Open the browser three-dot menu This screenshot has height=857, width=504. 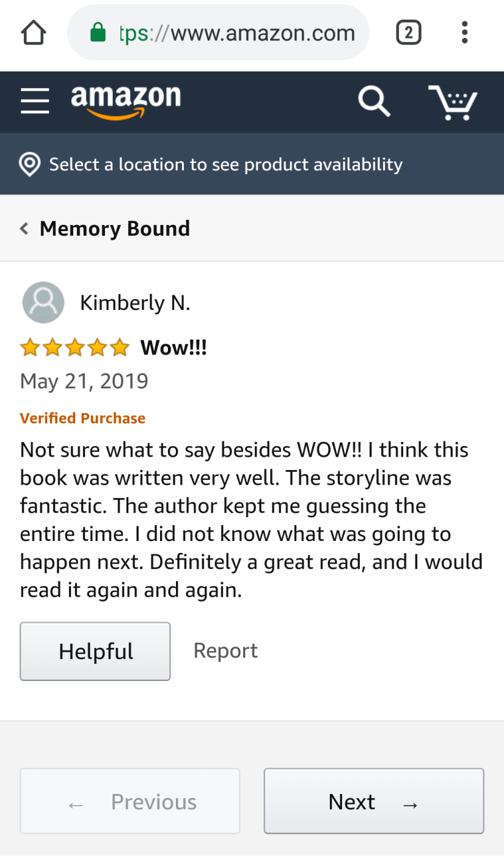pyautogui.click(x=465, y=32)
